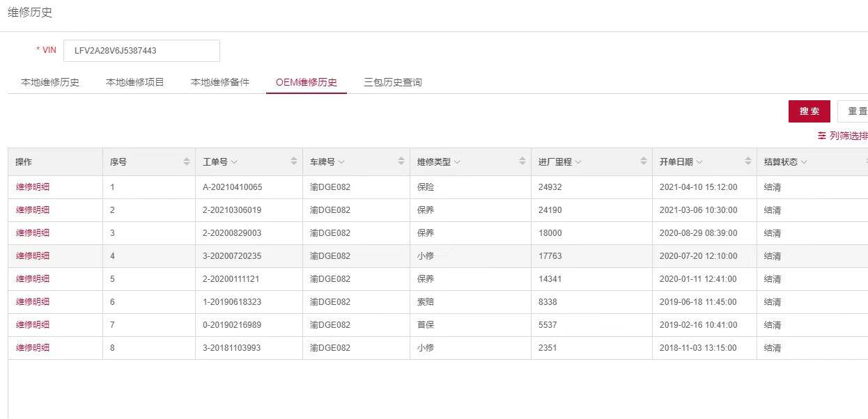Click the 重置 reset button
Screen dimensions: 868x419
(x=856, y=111)
